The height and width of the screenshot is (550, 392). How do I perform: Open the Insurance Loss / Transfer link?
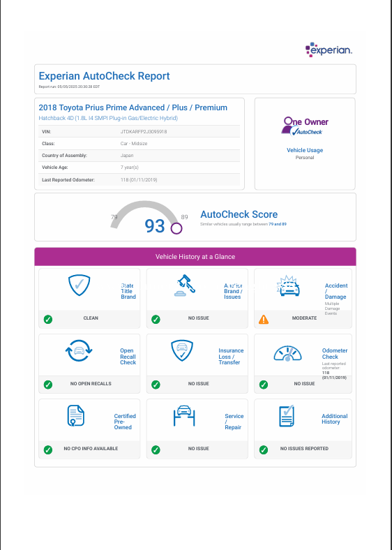231,357
